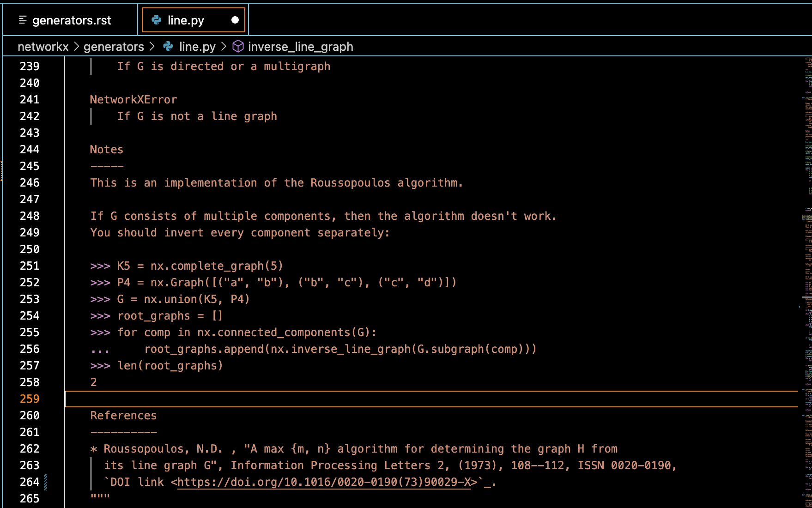
Task: Click line number 259 in the gutter
Action: (x=30, y=399)
